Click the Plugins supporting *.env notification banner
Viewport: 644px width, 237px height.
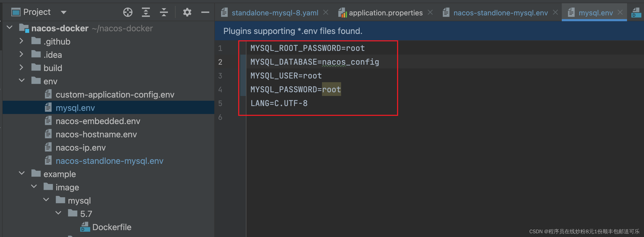pyautogui.click(x=429, y=31)
